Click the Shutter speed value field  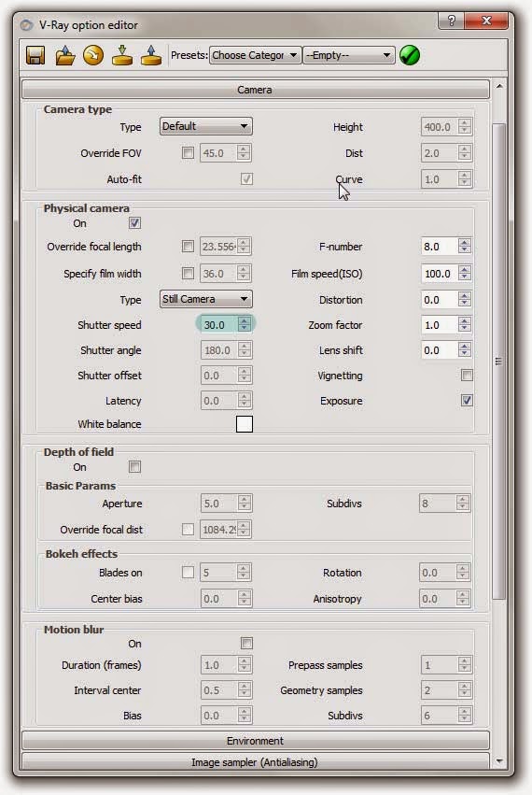[218, 325]
